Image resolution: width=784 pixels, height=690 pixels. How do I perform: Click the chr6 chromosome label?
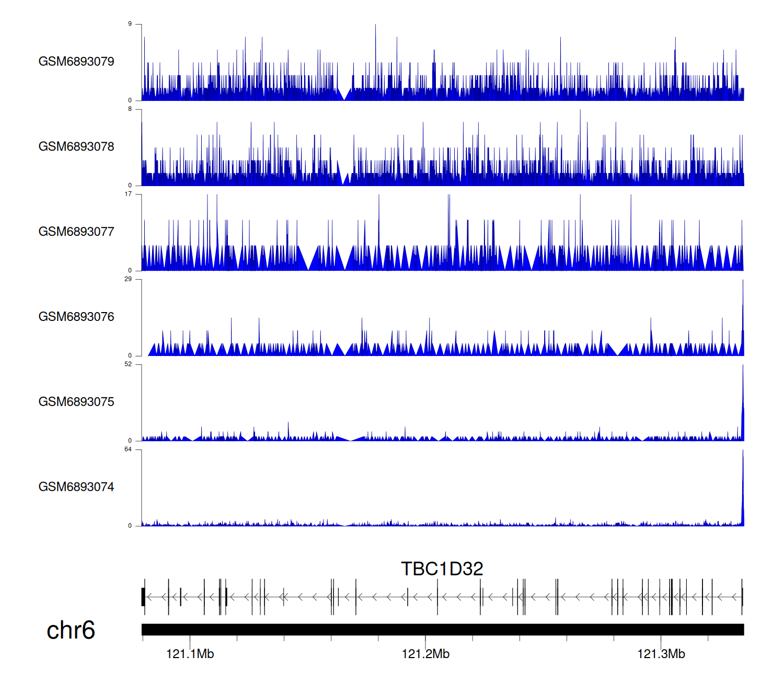pos(71,630)
